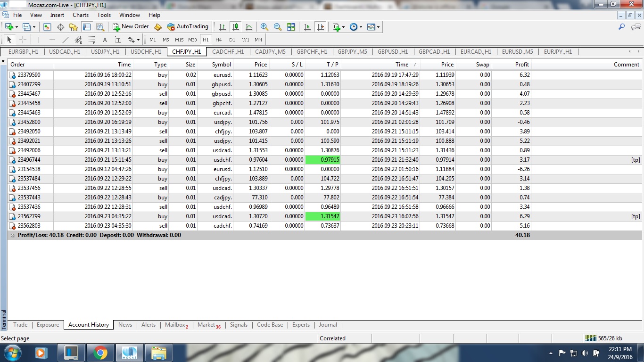The width and height of the screenshot is (644, 362).
Task: Open the search magnifier icon
Action: [622, 27]
